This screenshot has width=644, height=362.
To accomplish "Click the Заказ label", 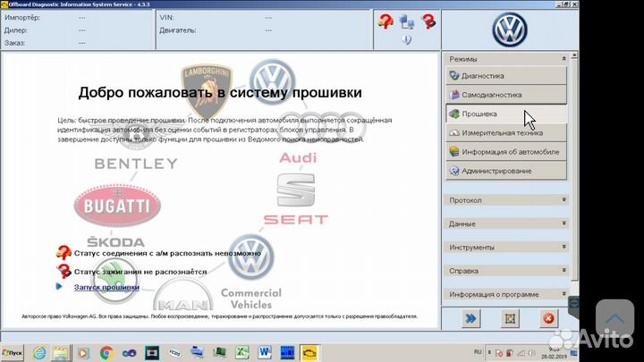I will point(14,43).
